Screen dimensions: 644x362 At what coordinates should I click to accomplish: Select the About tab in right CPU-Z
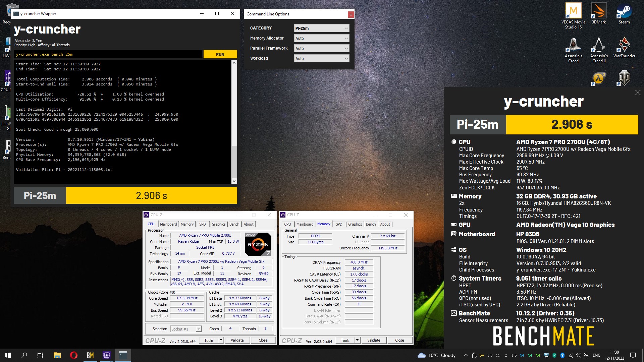point(385,224)
